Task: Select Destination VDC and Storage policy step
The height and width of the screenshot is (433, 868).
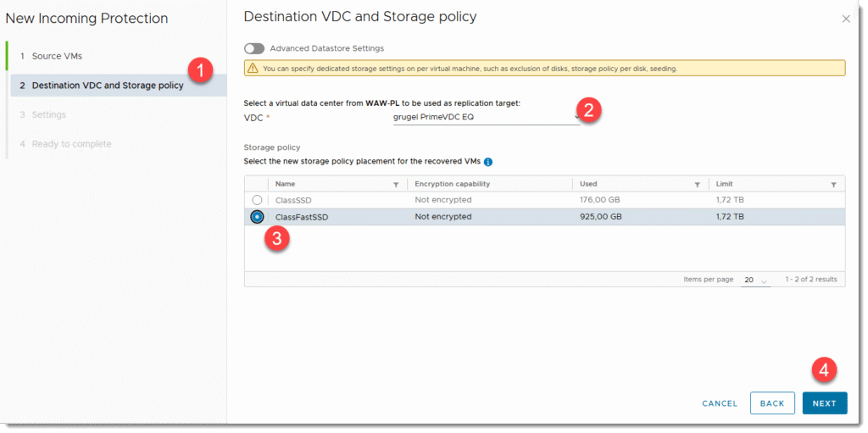Action: pyautogui.click(x=108, y=86)
